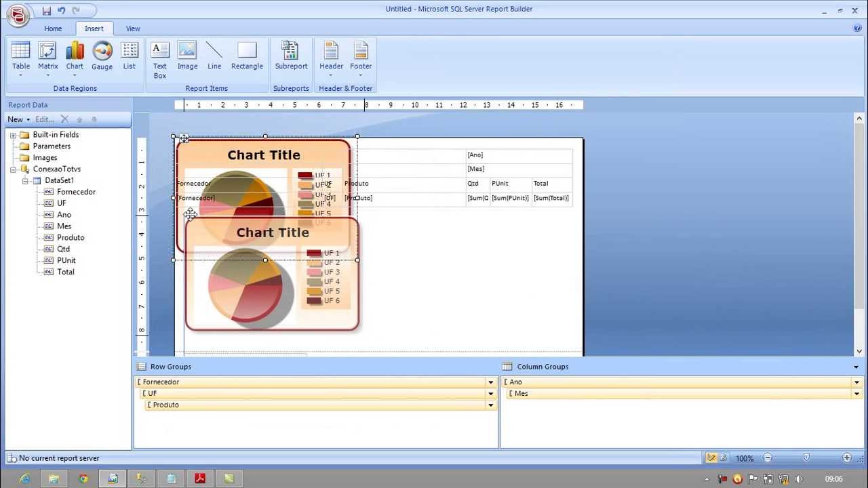This screenshot has width=868, height=488.
Task: Add a report Footer
Action: click(361, 59)
